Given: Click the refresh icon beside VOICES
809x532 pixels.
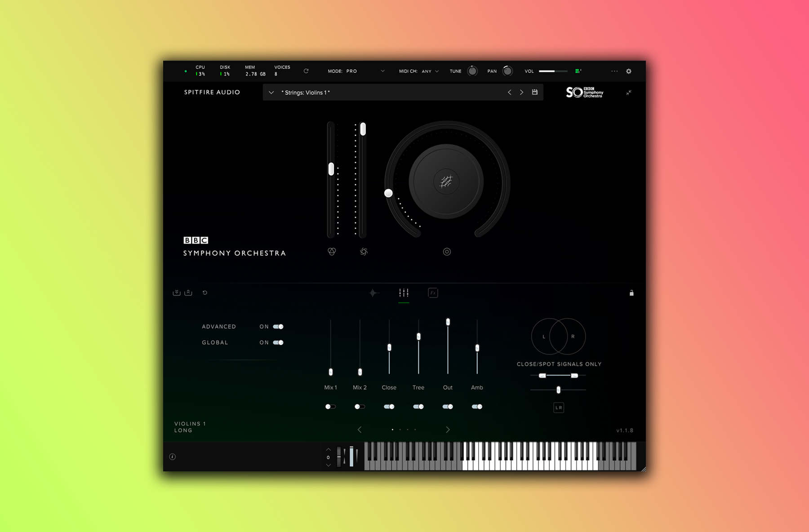Looking at the screenshot, I should click(306, 71).
